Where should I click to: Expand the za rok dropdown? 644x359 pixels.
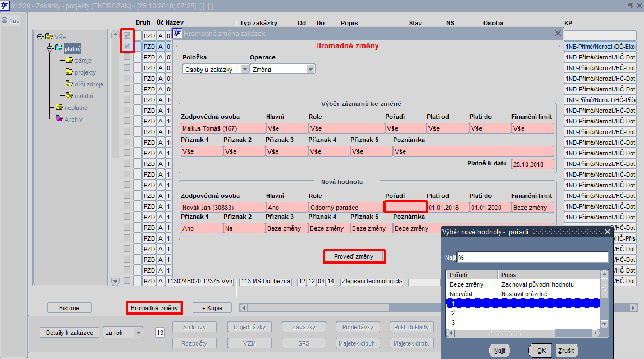[x=139, y=333]
